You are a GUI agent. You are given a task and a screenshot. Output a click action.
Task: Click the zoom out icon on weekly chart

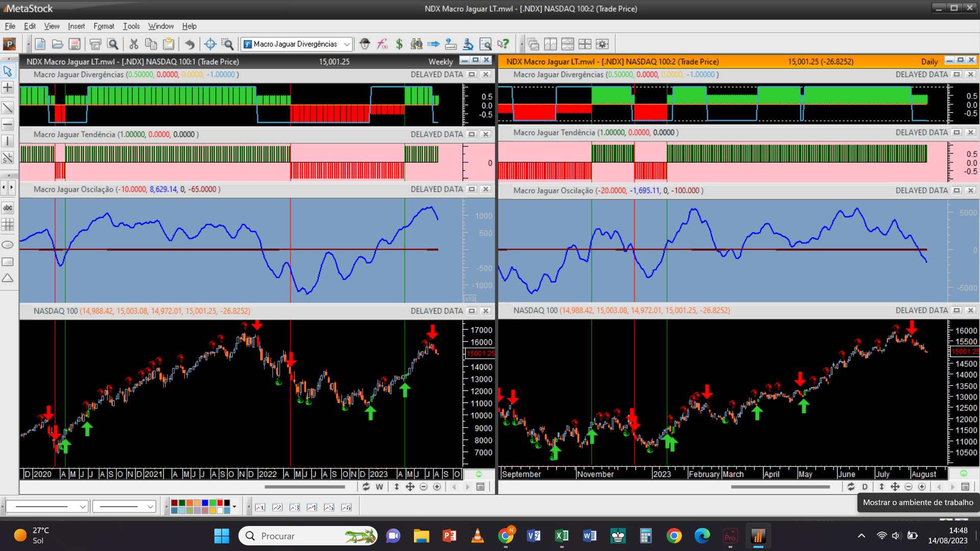point(424,487)
